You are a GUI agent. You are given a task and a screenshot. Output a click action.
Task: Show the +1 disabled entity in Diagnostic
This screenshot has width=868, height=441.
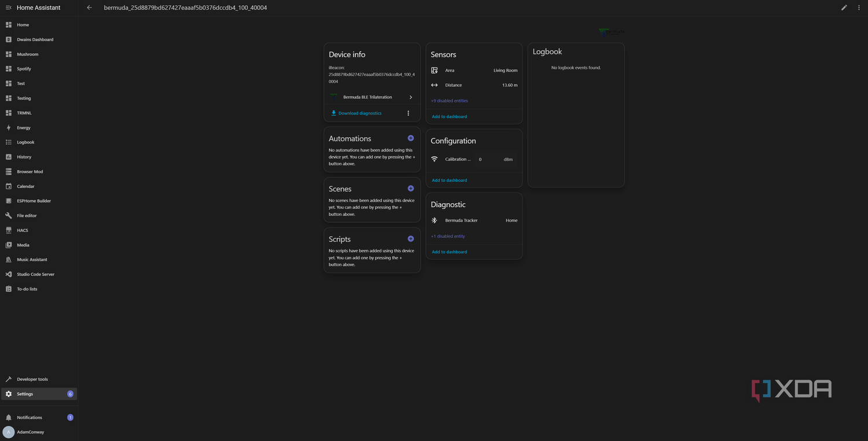[448, 236]
